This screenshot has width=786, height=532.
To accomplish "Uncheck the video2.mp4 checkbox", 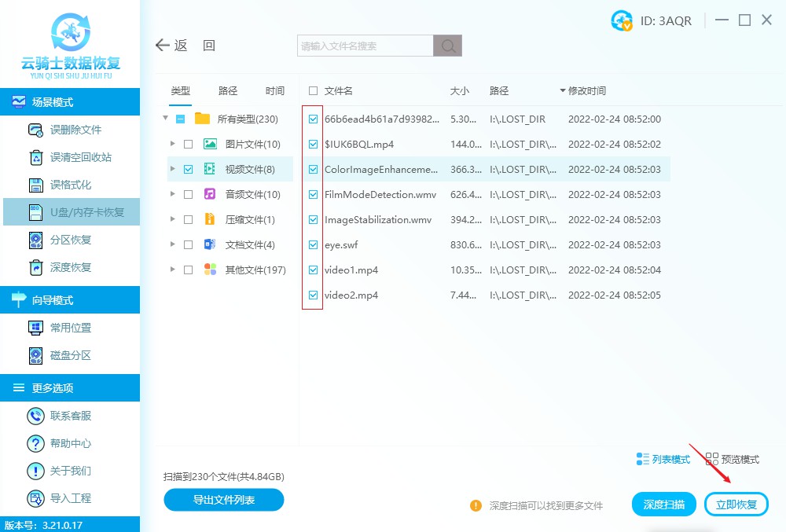I will [x=314, y=295].
